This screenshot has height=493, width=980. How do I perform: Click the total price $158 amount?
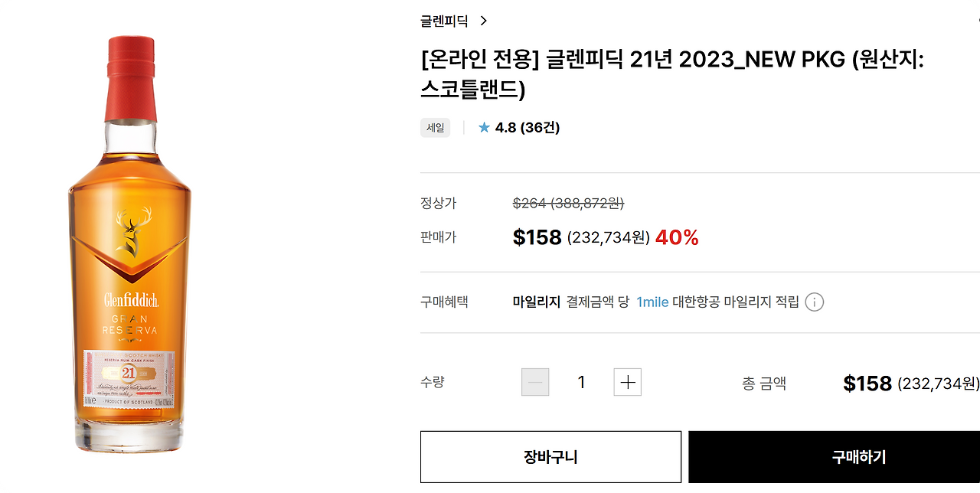point(867,383)
